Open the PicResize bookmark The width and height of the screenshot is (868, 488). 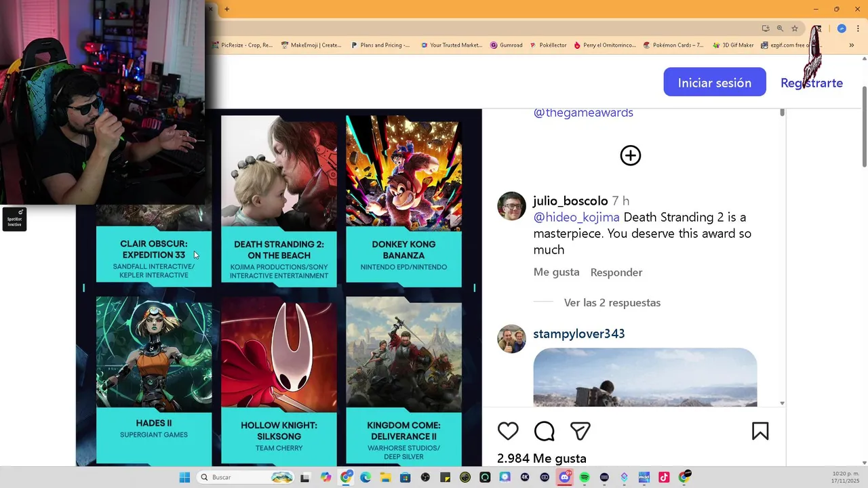(242, 45)
